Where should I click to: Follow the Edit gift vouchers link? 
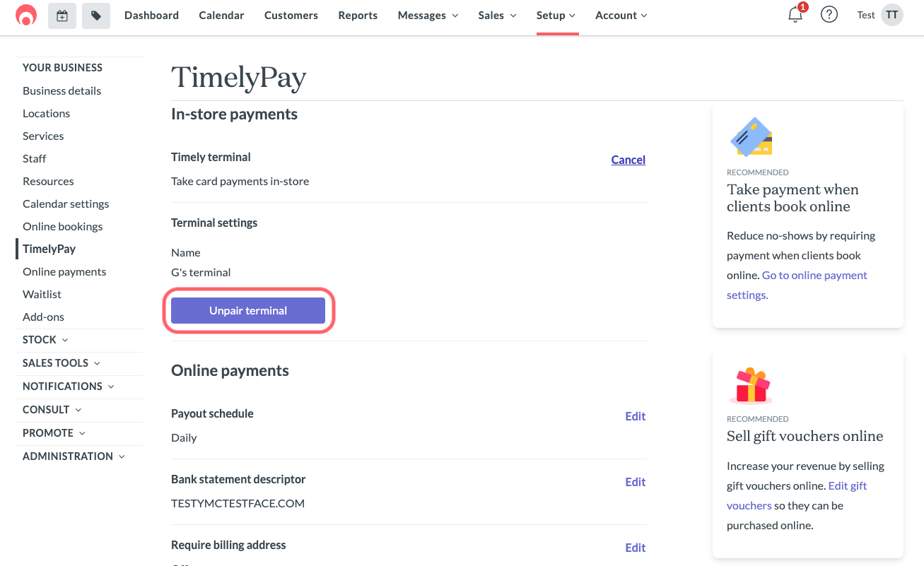pos(797,495)
